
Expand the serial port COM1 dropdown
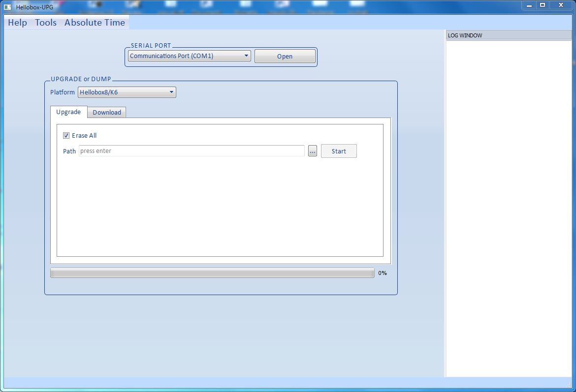point(189,56)
